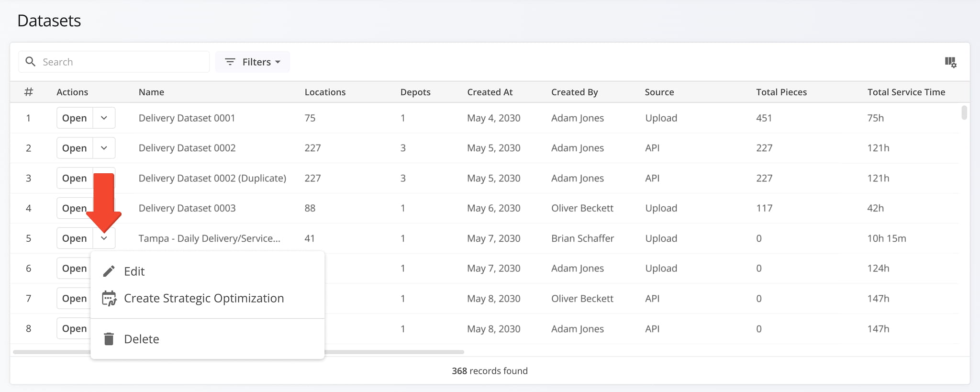Click the May 4, 2030 date cell
This screenshot has width=980, height=392.
click(x=493, y=118)
